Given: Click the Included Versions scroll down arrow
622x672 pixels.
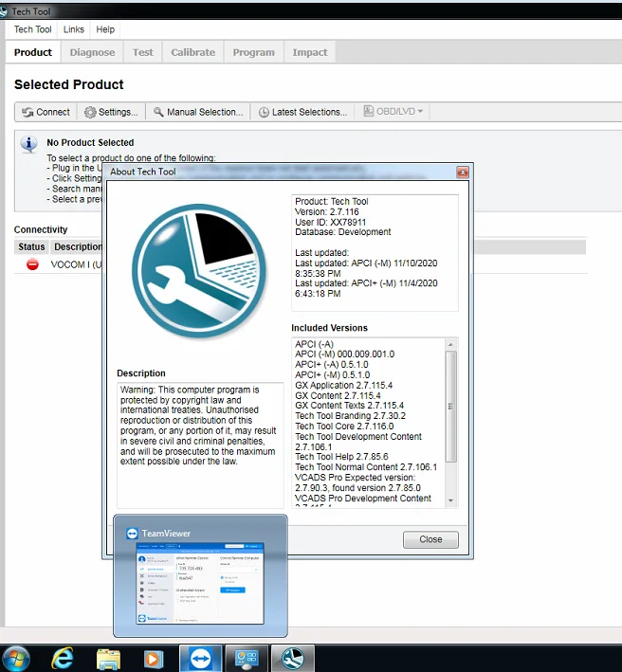Looking at the screenshot, I should [450, 500].
